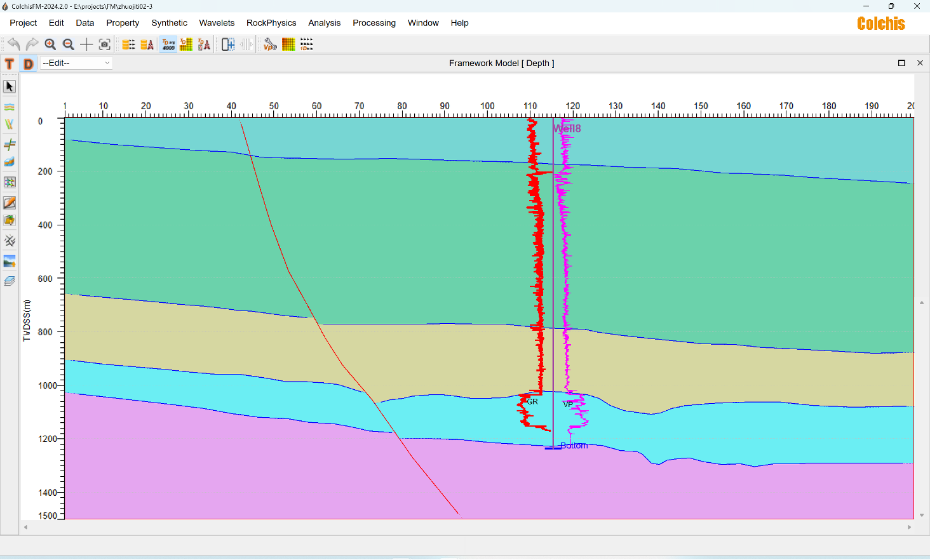Click the camera screenshot toolbar icon

[x=105, y=44]
